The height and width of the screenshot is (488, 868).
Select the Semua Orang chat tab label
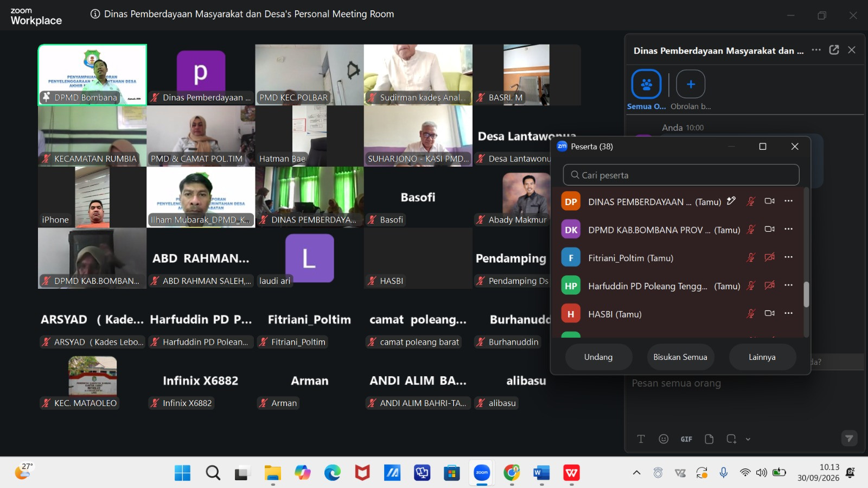[x=647, y=106]
